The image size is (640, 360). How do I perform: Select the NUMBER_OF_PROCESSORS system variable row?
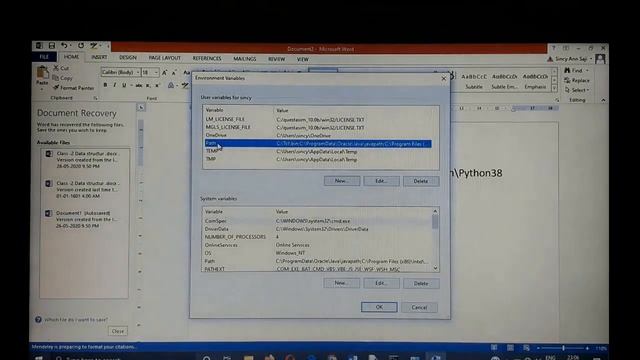(x=317, y=237)
